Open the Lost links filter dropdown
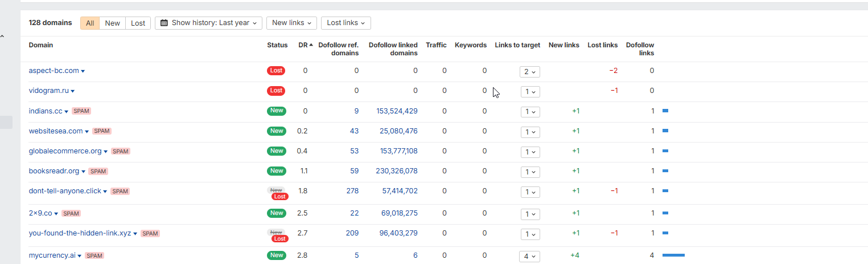This screenshot has height=264, width=868. (346, 23)
